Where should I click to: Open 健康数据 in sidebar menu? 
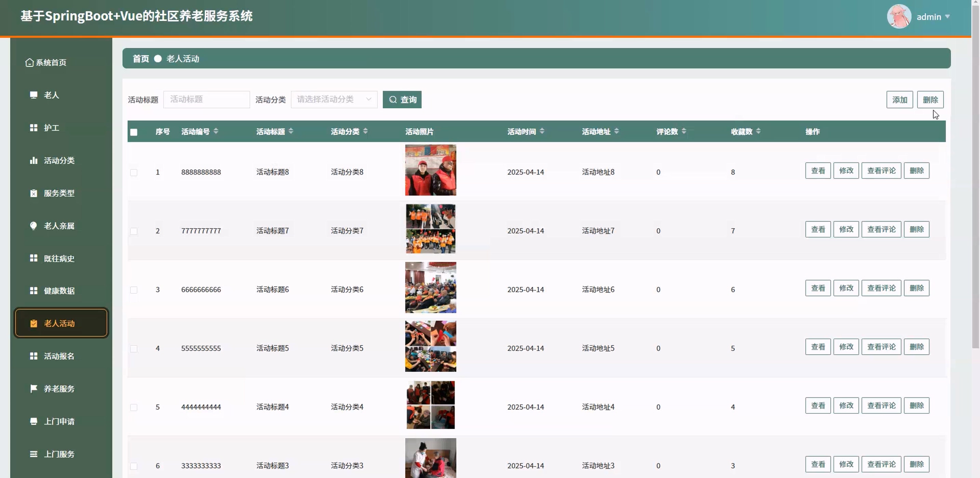coord(59,291)
